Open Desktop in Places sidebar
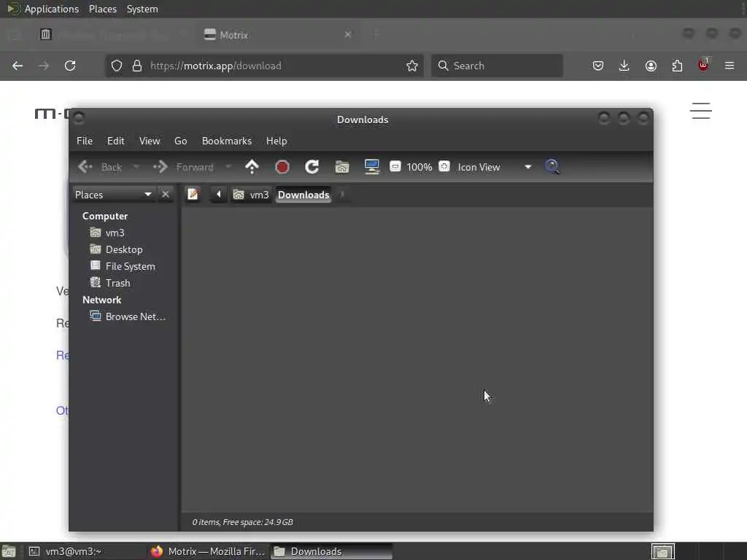The width and height of the screenshot is (747, 560). pyautogui.click(x=117, y=249)
